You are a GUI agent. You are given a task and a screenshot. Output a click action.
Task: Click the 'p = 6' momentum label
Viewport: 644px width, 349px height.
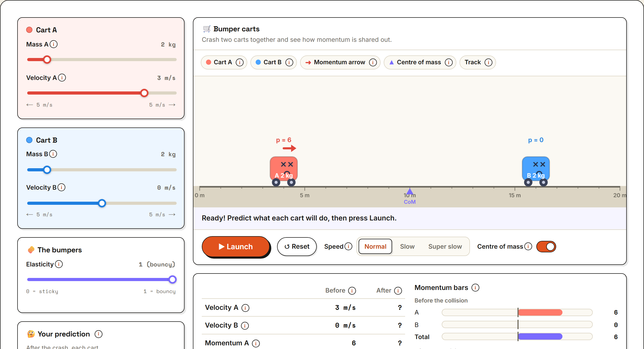coord(284,140)
